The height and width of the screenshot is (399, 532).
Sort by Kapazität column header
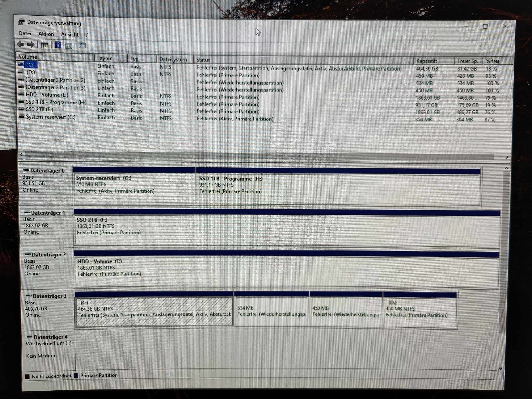[426, 61]
